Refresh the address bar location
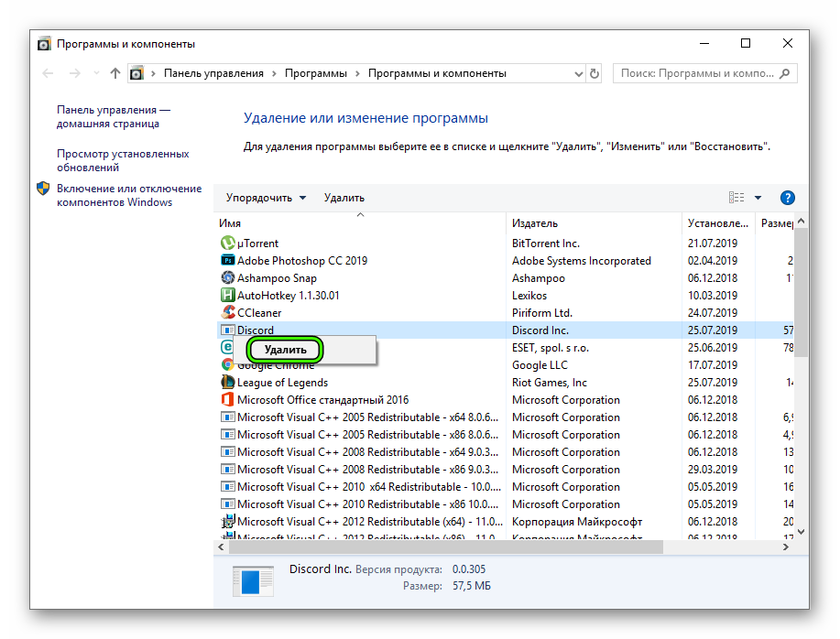This screenshot has width=840, height=639. (595, 73)
